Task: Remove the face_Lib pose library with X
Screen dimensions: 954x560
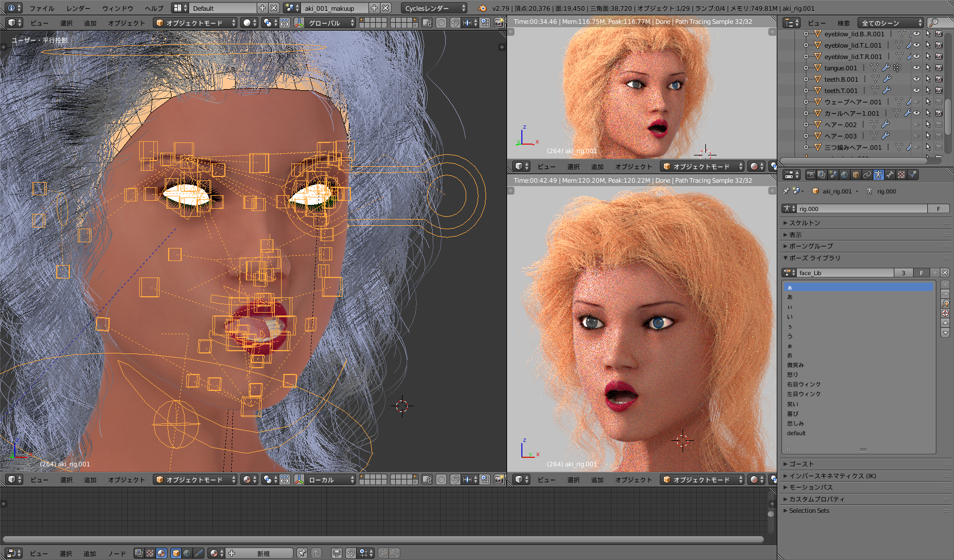Action: tap(945, 273)
